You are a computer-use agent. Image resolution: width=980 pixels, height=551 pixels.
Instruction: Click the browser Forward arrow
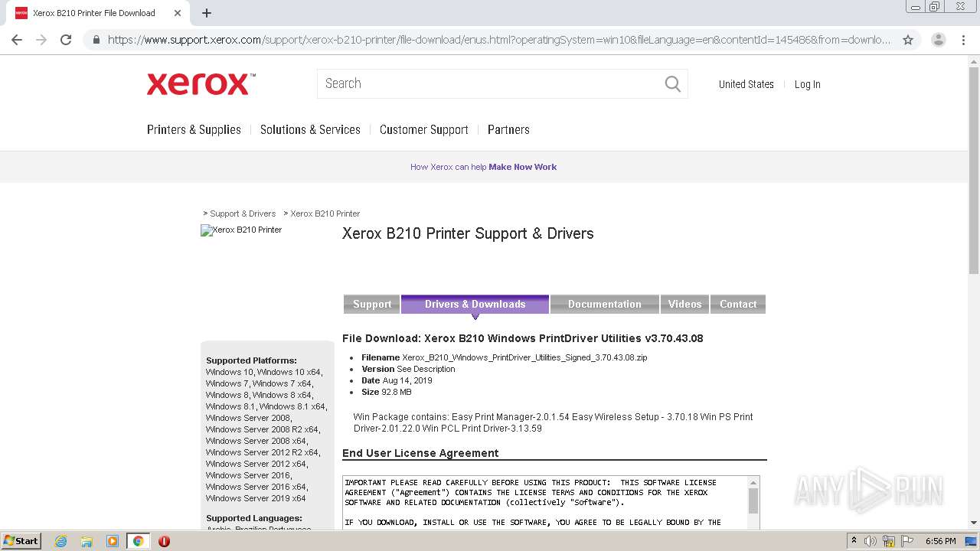(41, 40)
